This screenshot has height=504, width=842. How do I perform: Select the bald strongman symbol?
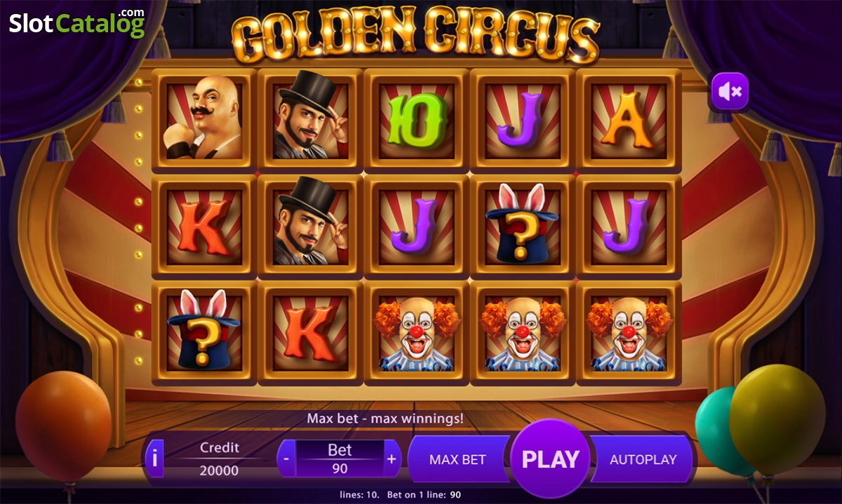203,120
